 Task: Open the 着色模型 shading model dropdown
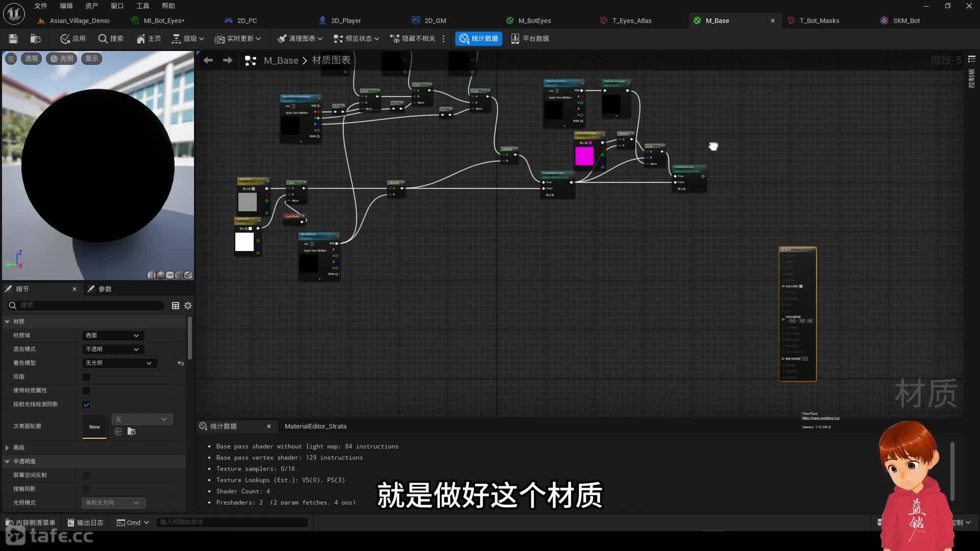tap(119, 363)
